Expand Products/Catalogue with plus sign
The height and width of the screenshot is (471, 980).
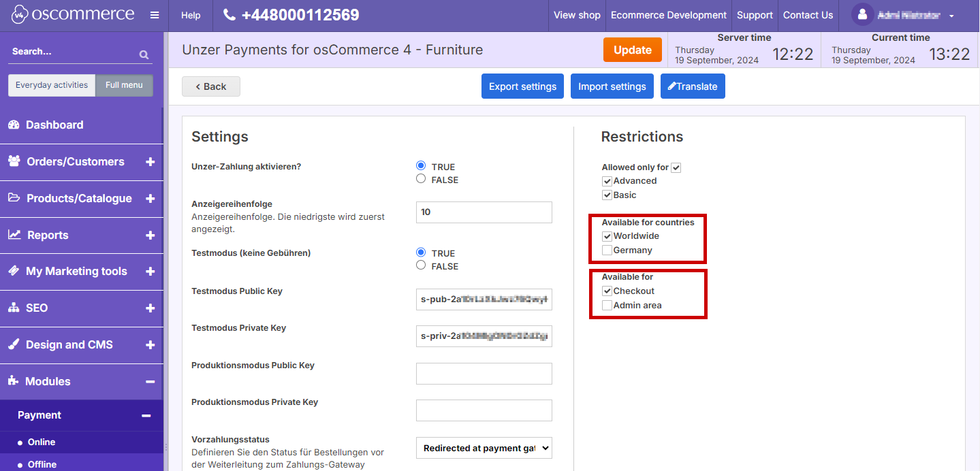150,199
